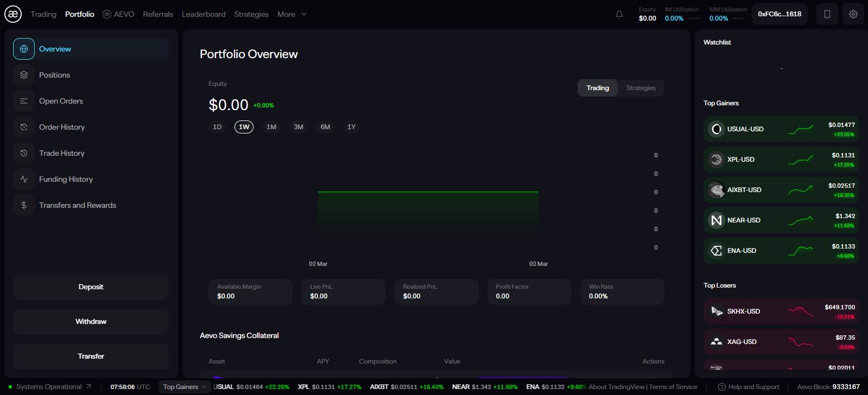
Task: Click the SKHX-USD icon in Top Losers
Action: (717, 311)
